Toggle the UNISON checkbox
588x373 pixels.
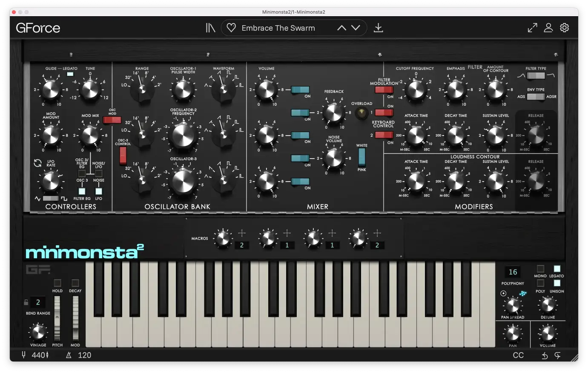coord(557,283)
